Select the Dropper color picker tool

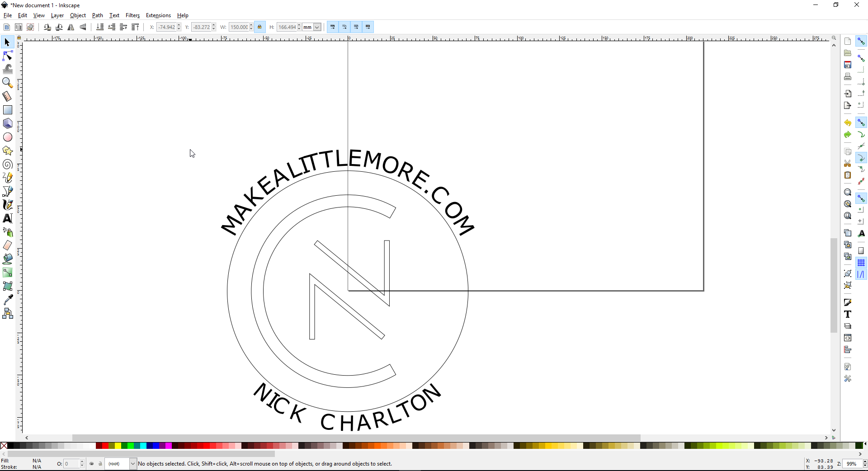7,300
